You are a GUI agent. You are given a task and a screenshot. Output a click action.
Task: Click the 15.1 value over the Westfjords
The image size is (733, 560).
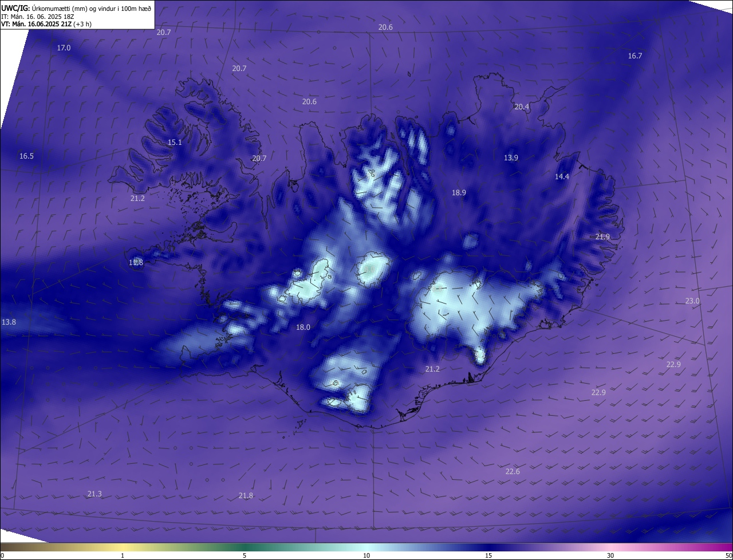tap(175, 143)
